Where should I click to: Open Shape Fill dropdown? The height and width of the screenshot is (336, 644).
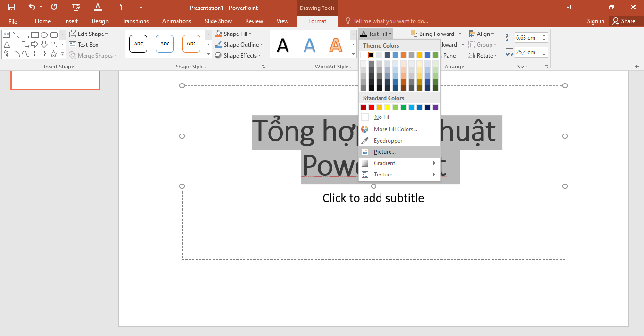coord(233,34)
